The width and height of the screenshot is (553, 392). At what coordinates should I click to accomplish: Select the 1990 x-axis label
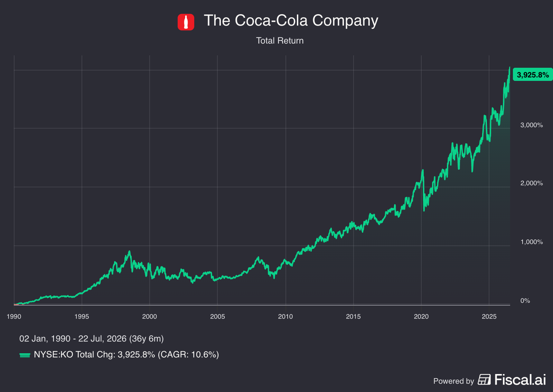tap(14, 316)
